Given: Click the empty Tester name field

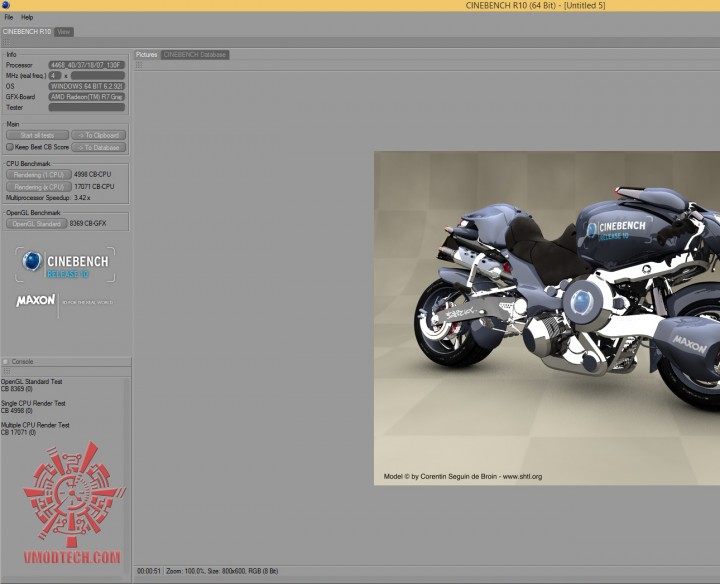Looking at the screenshot, I should [87, 107].
